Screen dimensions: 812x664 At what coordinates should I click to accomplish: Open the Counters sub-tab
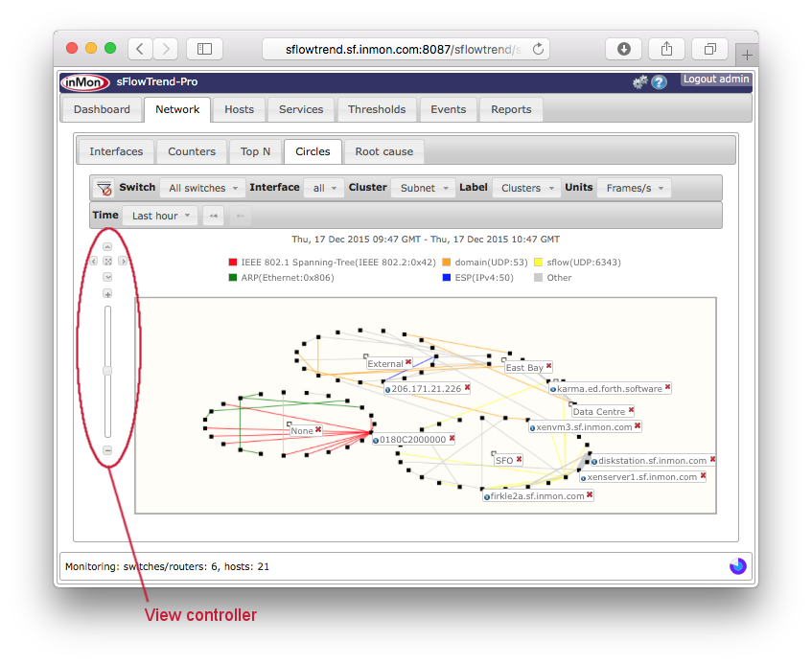192,151
